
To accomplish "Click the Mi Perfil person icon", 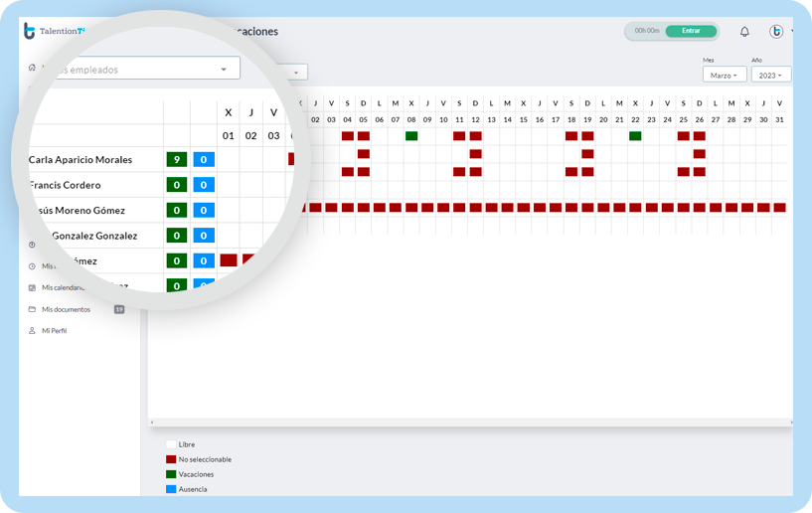I will [32, 330].
